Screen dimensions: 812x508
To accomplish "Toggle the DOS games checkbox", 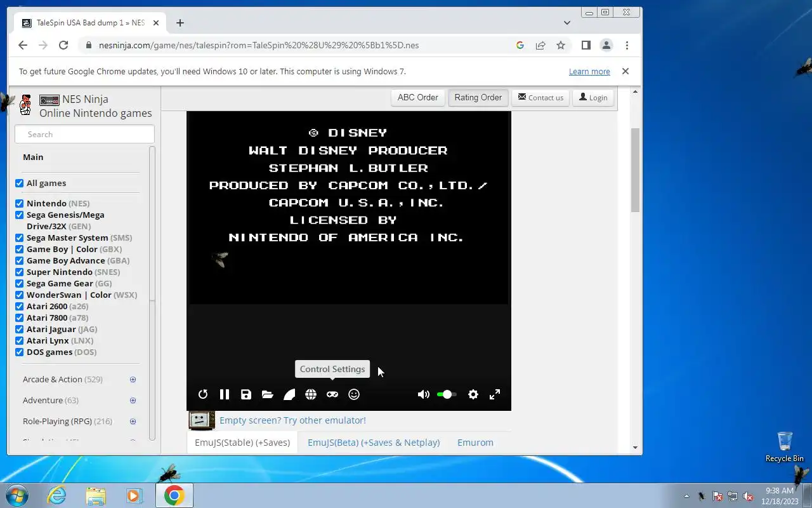I will tap(19, 352).
